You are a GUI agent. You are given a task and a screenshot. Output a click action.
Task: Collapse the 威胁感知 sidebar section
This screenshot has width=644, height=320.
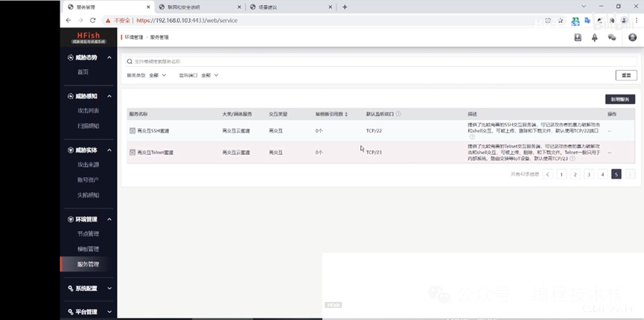pyautogui.click(x=109, y=96)
